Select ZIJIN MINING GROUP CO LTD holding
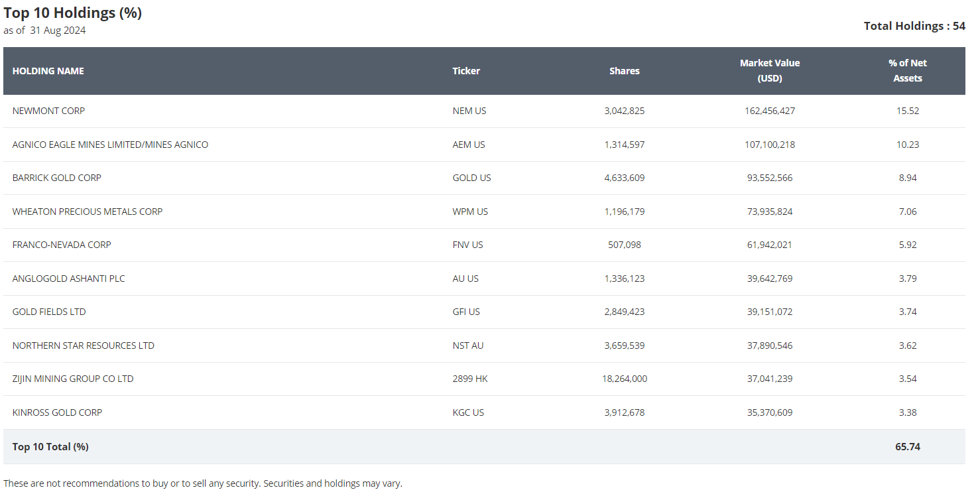 click(73, 379)
